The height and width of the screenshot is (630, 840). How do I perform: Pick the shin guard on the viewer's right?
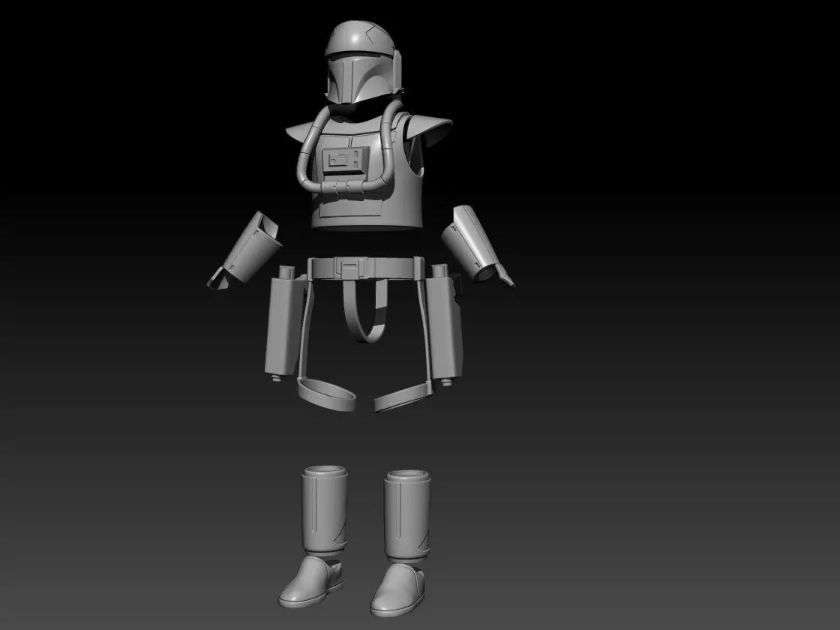[407, 516]
